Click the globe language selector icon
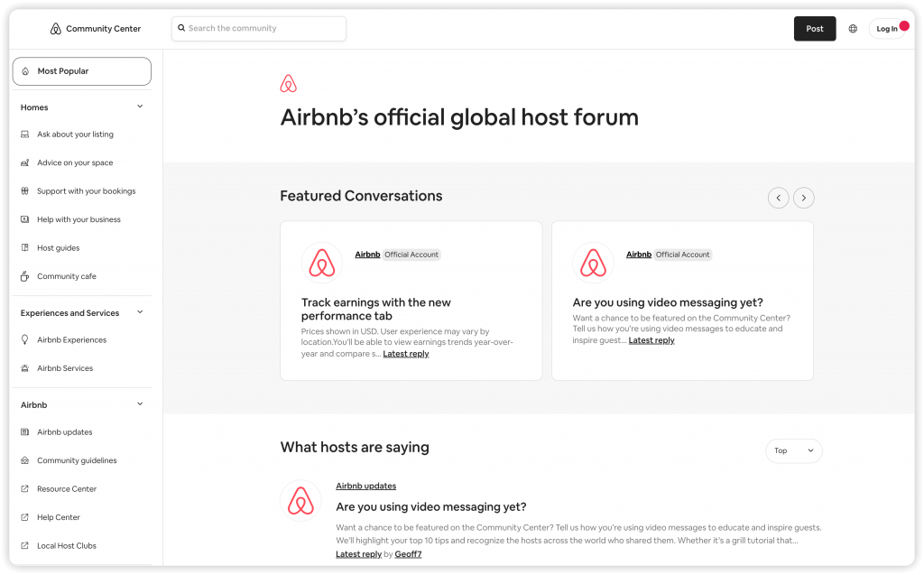The height and width of the screenshot is (575, 924). [853, 29]
